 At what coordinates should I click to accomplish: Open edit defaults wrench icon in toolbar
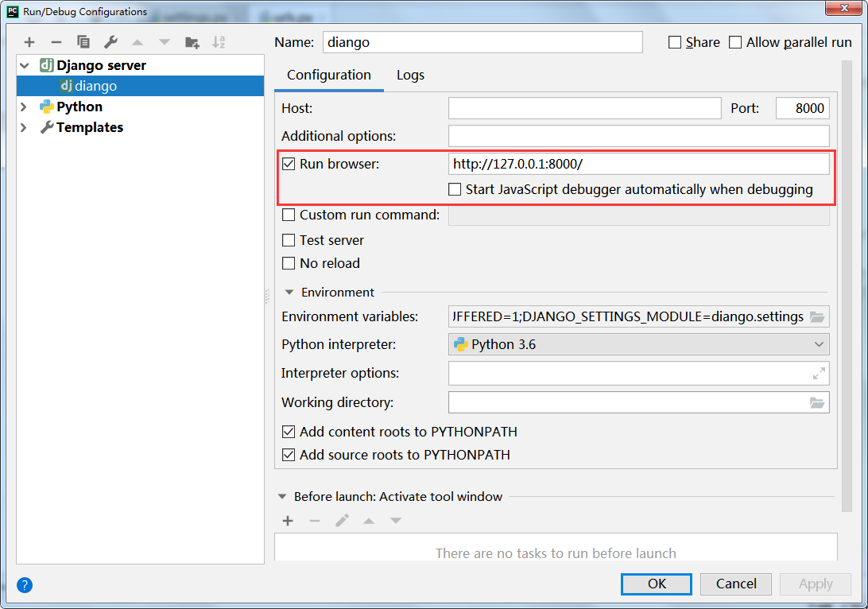(x=110, y=42)
